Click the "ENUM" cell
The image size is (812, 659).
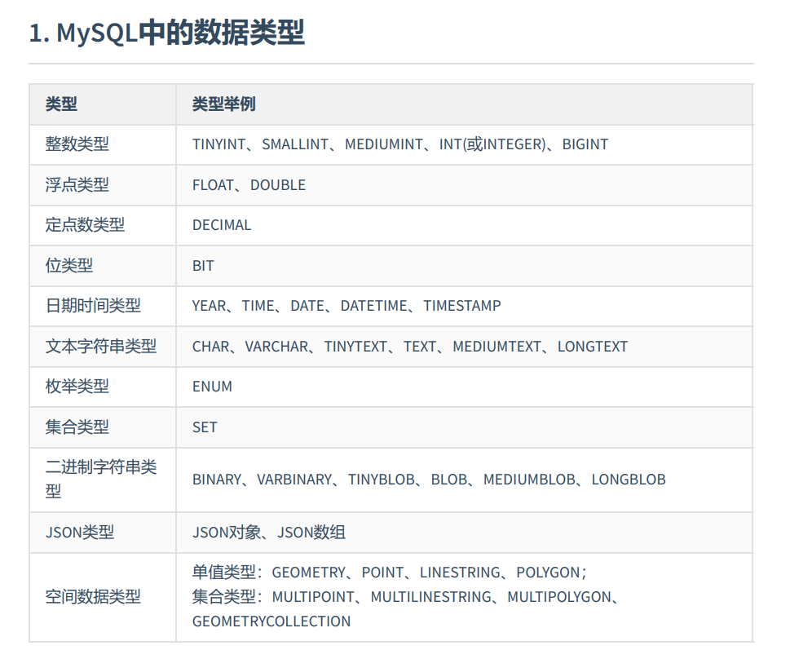(465, 387)
